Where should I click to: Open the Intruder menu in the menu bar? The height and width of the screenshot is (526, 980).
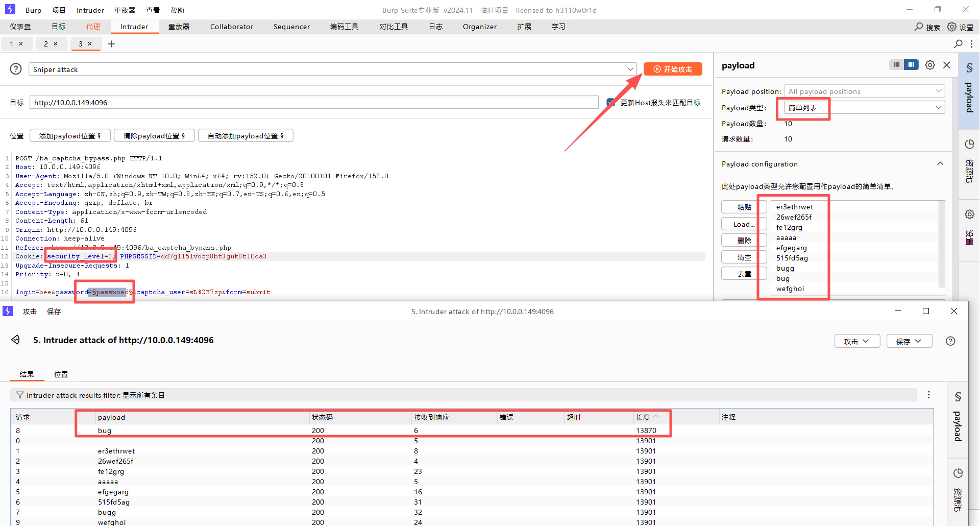point(90,10)
